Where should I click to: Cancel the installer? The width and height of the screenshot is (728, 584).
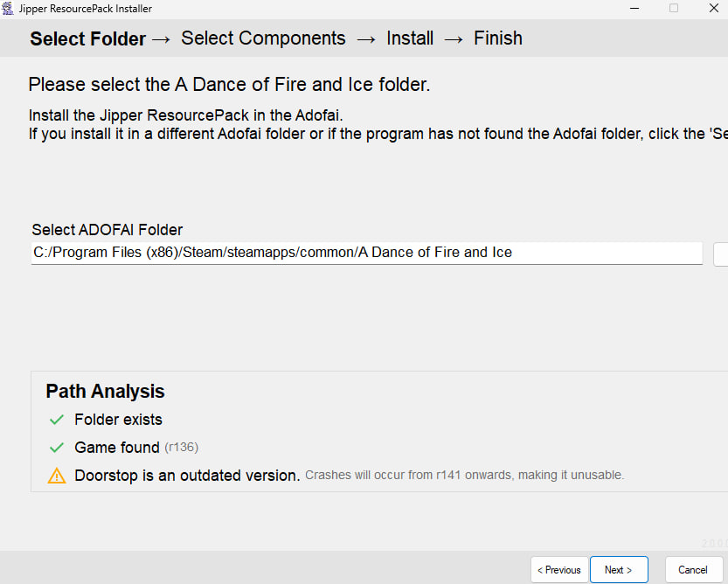pyautogui.click(x=693, y=570)
